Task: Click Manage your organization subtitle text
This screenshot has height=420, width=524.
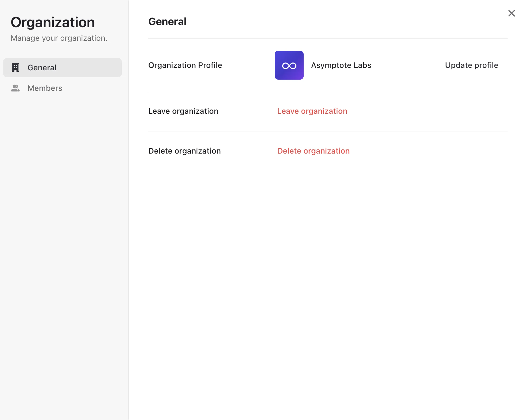Action: coord(59,38)
